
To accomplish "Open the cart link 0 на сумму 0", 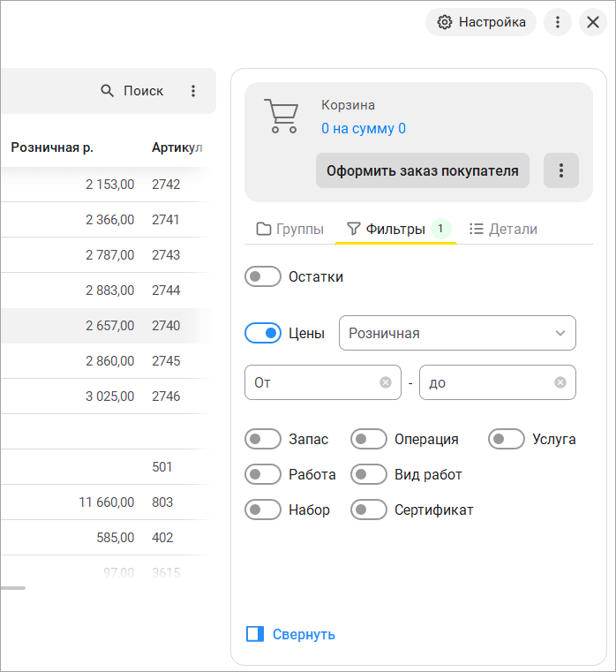I will 364,128.
